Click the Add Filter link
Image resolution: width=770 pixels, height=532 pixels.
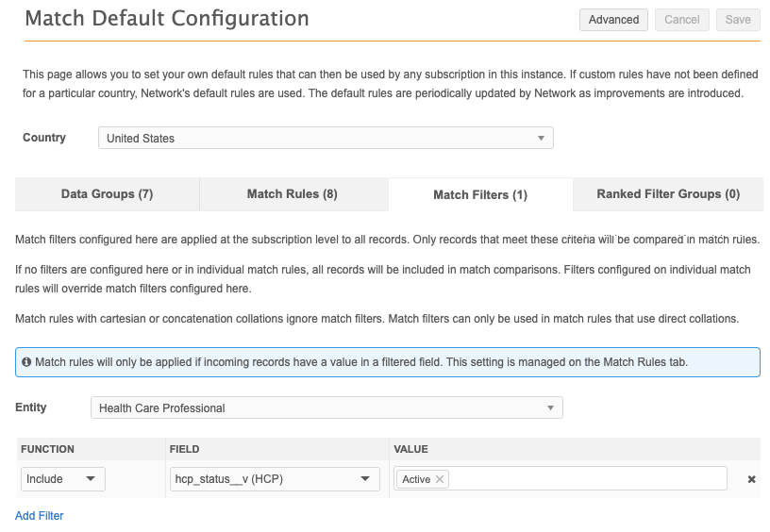(40, 516)
